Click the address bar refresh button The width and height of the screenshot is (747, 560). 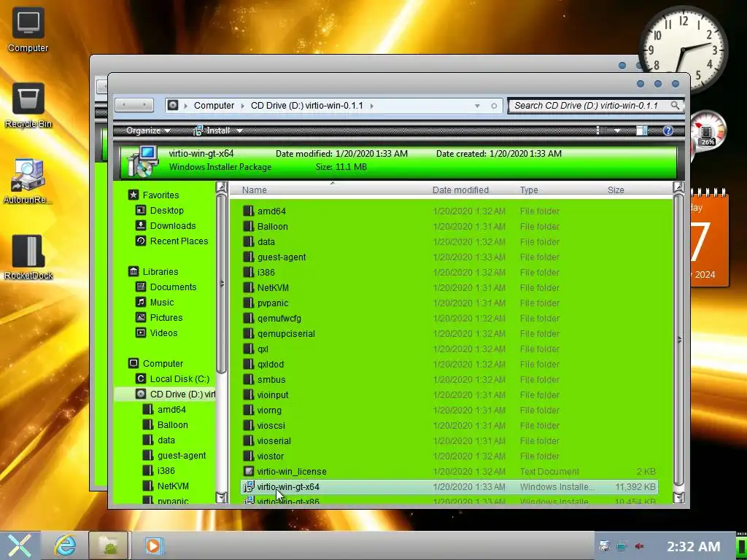[494, 106]
